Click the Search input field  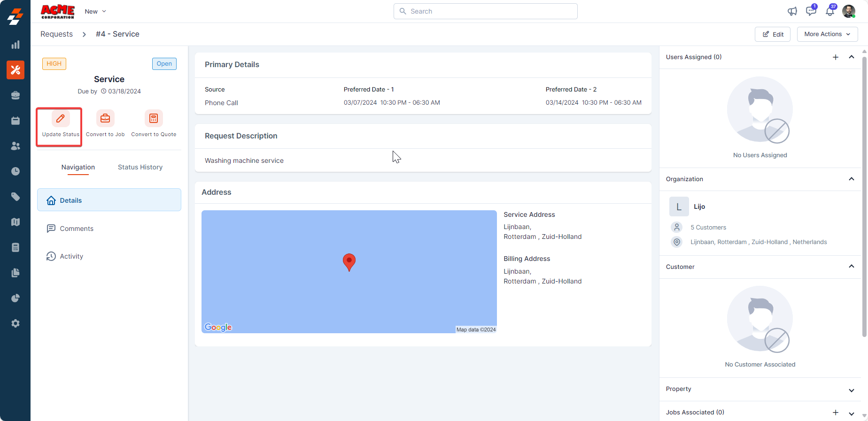pyautogui.click(x=486, y=11)
